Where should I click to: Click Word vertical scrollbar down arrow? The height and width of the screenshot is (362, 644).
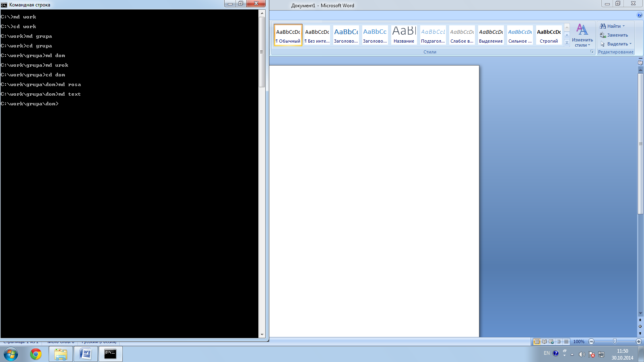[640, 313]
